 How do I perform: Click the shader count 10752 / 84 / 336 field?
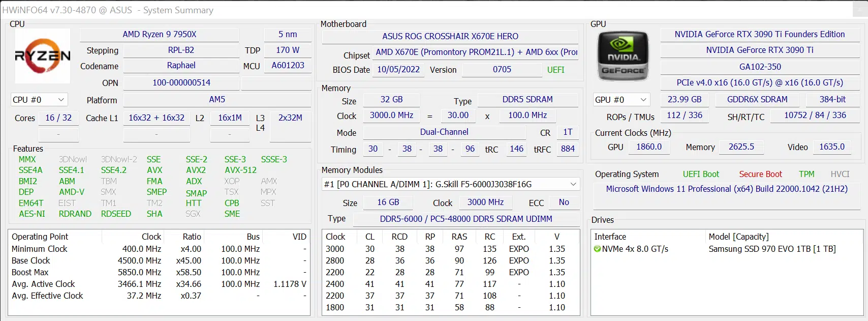click(x=815, y=115)
